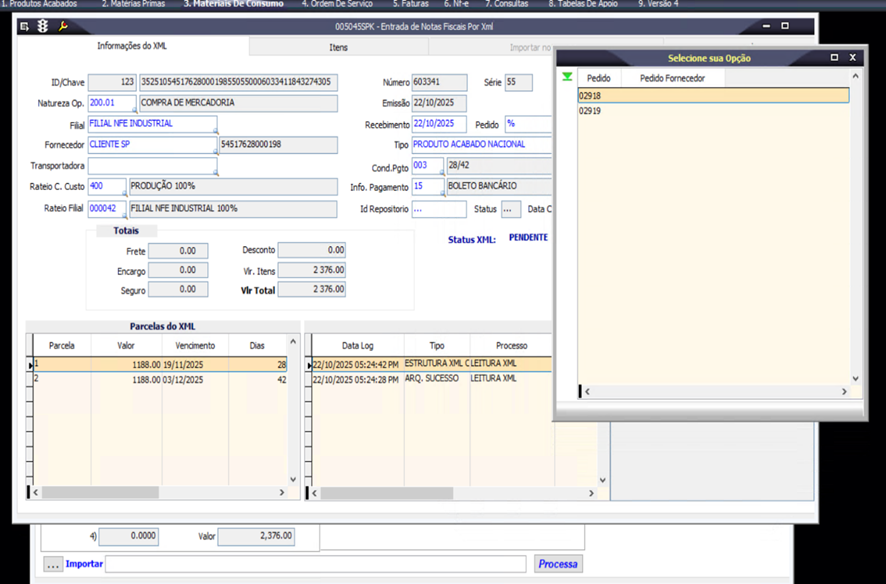The width and height of the screenshot is (886, 584).
Task: Click the Processo column header
Action: (511, 346)
